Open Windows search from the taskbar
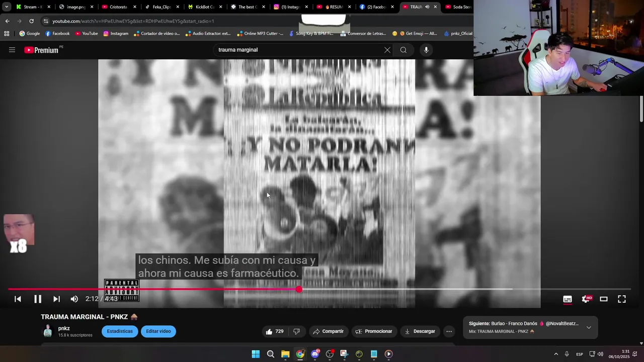644x362 pixels. [x=271, y=354]
